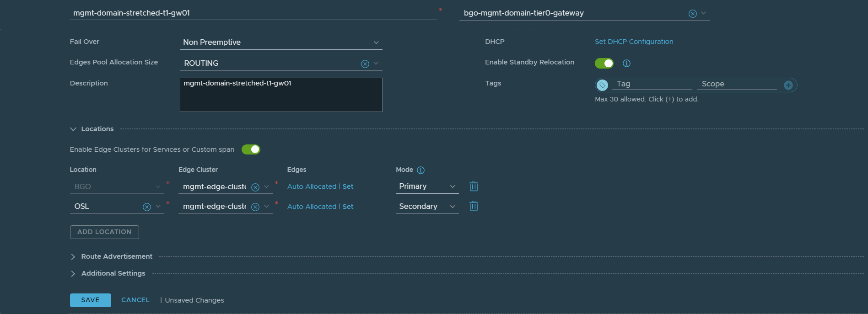
Task: Toggle Enable Standby Relocation switch
Action: [604, 63]
